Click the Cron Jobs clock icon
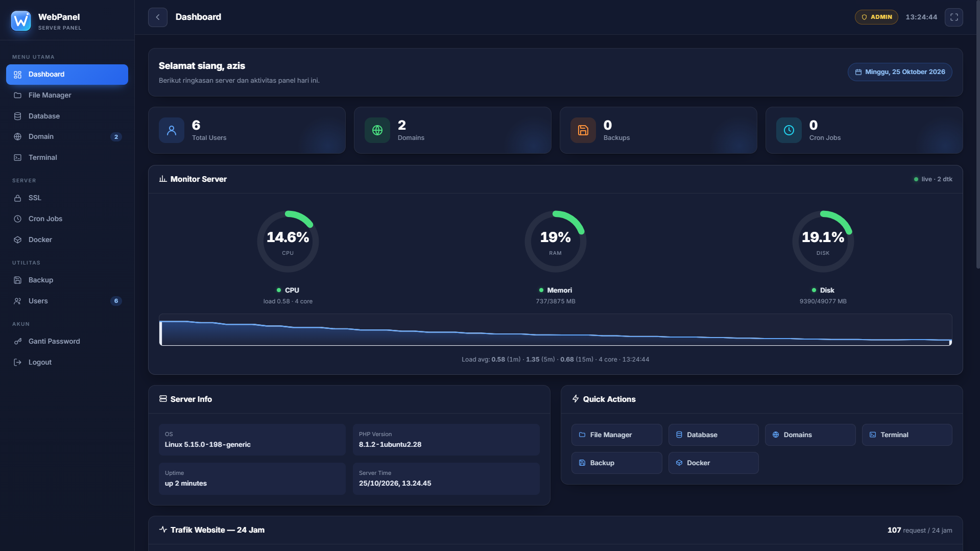Image resolution: width=980 pixels, height=551 pixels. pyautogui.click(x=789, y=130)
